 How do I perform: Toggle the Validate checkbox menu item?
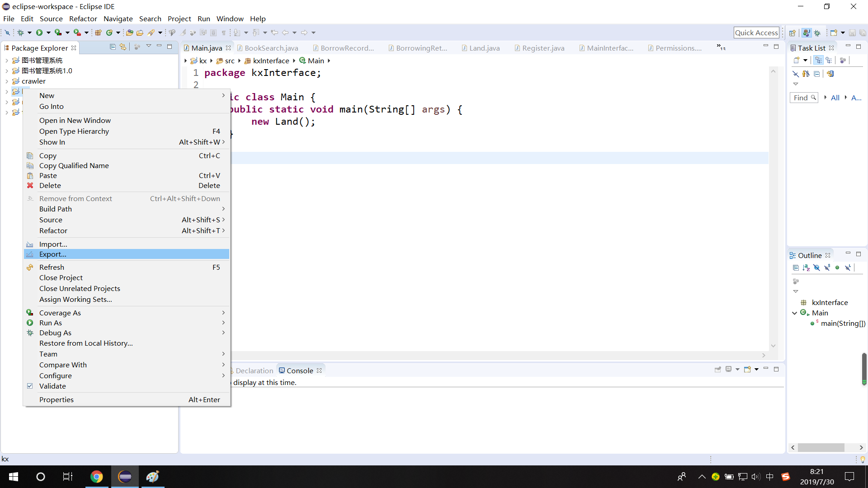click(52, 386)
